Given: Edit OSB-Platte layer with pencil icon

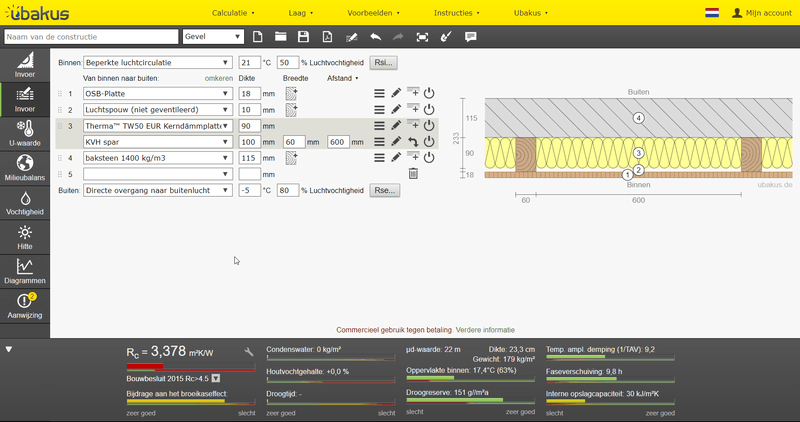Looking at the screenshot, I should (x=396, y=93).
